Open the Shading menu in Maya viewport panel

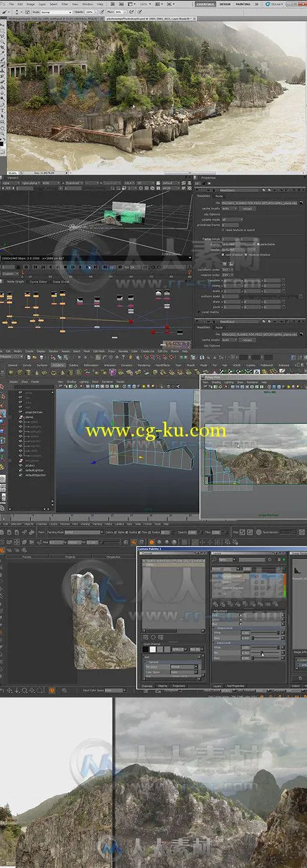[71, 381]
